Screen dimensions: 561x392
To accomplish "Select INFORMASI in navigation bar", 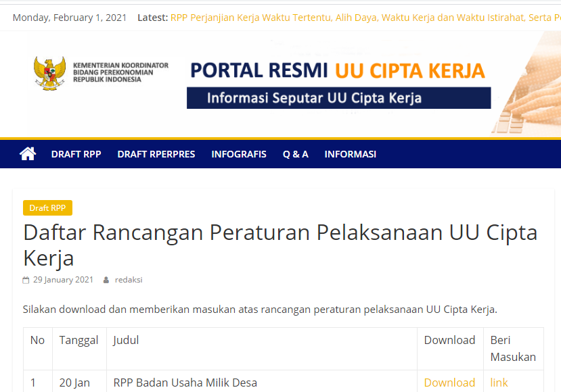I will (350, 154).
